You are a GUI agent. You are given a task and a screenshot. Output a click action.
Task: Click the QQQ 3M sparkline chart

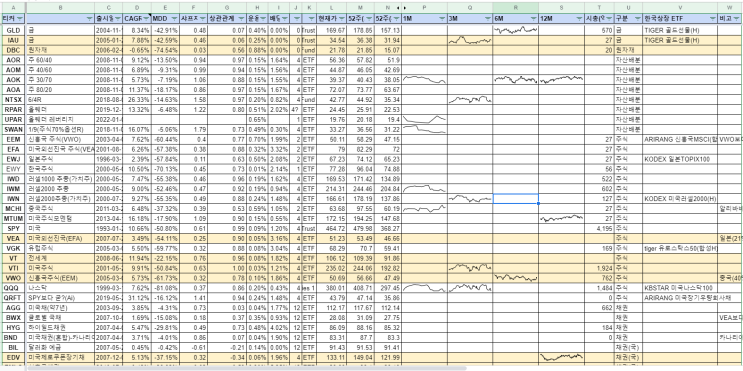470,288
